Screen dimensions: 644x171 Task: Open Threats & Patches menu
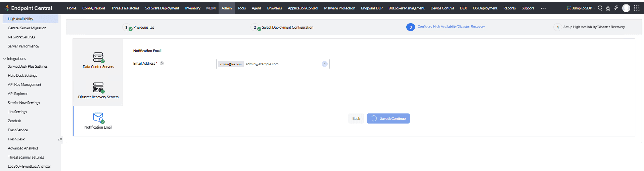click(125, 8)
